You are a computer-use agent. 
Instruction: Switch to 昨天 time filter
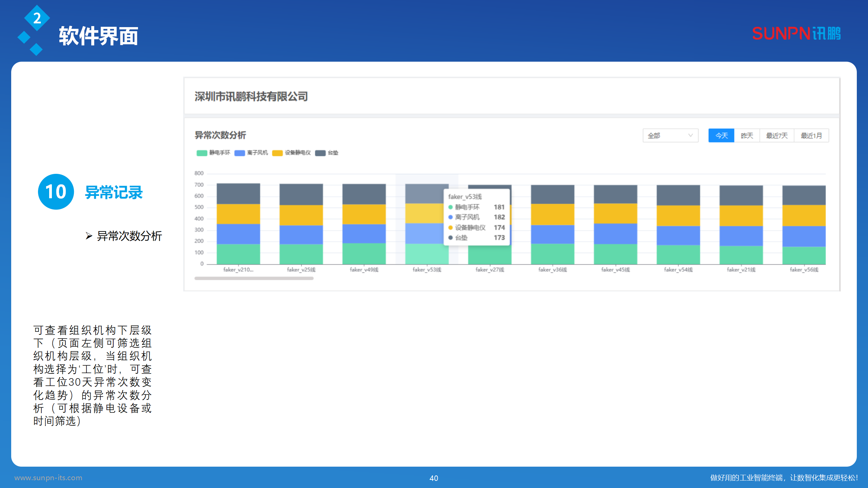click(x=747, y=136)
